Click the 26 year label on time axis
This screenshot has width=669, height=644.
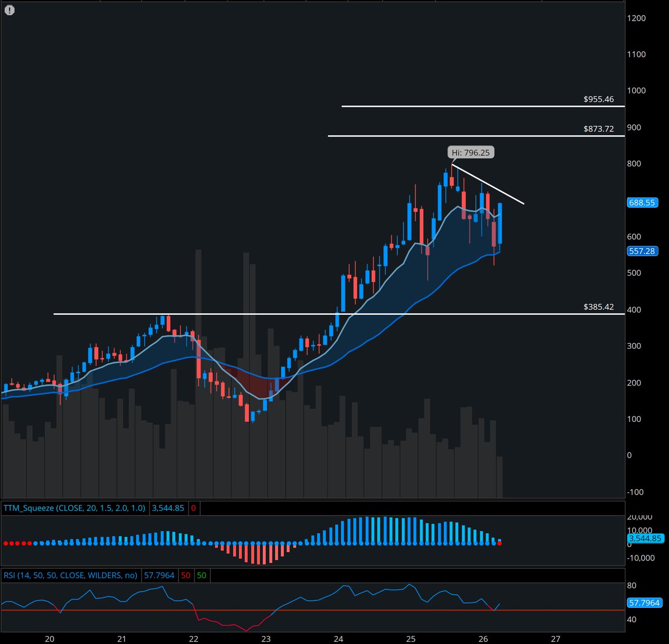click(x=483, y=639)
